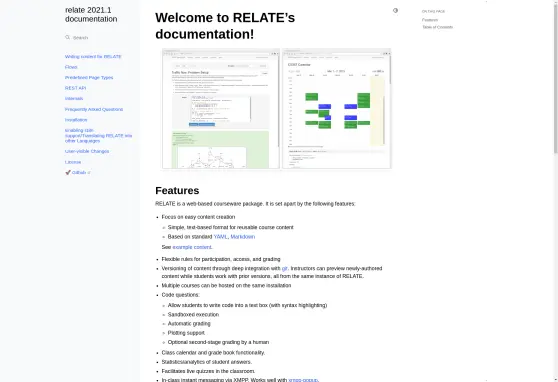Click 'Multiple courses can be hosted' text

pos(226,286)
